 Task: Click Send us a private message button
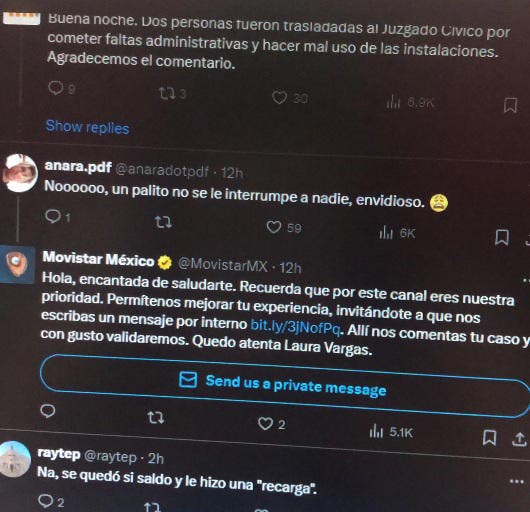tap(285, 386)
